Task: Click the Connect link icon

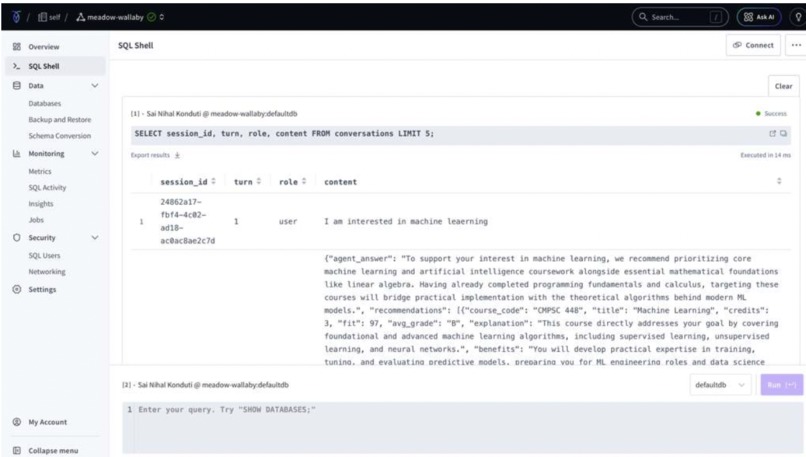Action: [737, 45]
